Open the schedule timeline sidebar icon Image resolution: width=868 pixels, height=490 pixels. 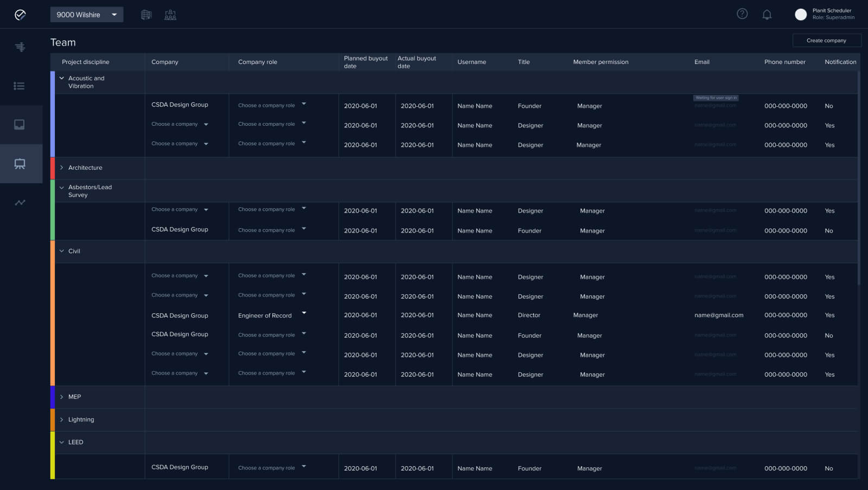(20, 47)
